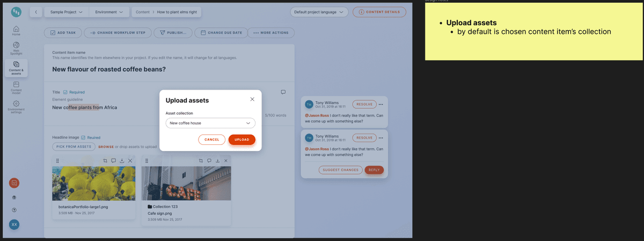Screen dimensions: 644x241
Task: Open the comment icon beside the Title element
Action: pos(283,92)
